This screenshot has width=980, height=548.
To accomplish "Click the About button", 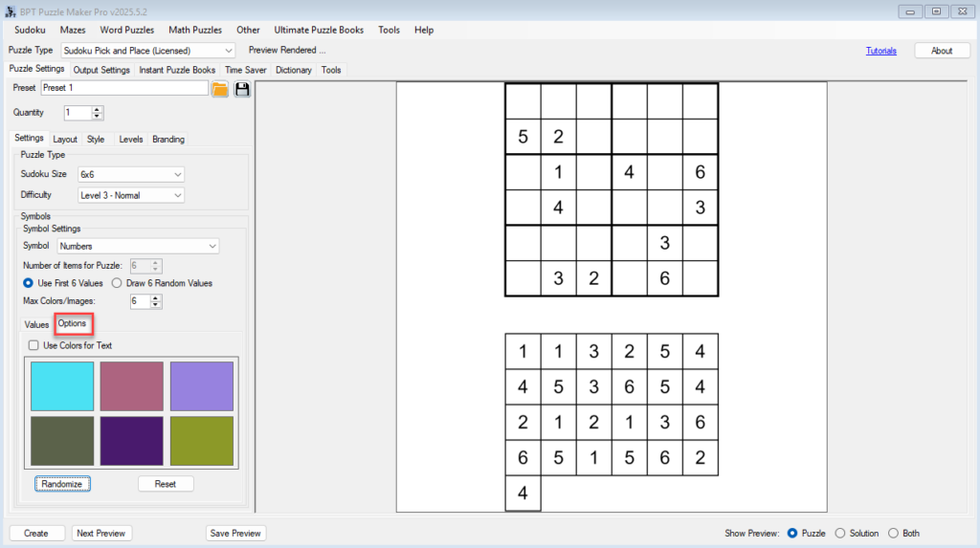I will point(942,51).
